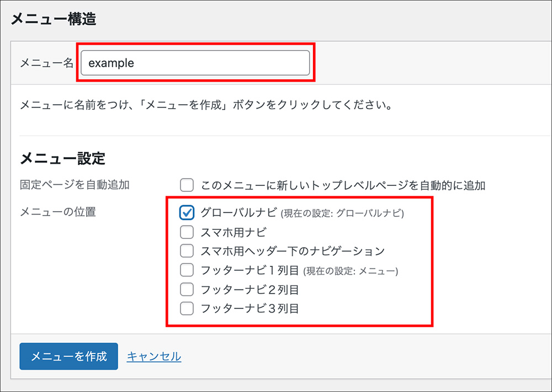Viewport: 552px width, 392px height.
Task: Click the グローバルナビ label text
Action: (x=240, y=212)
